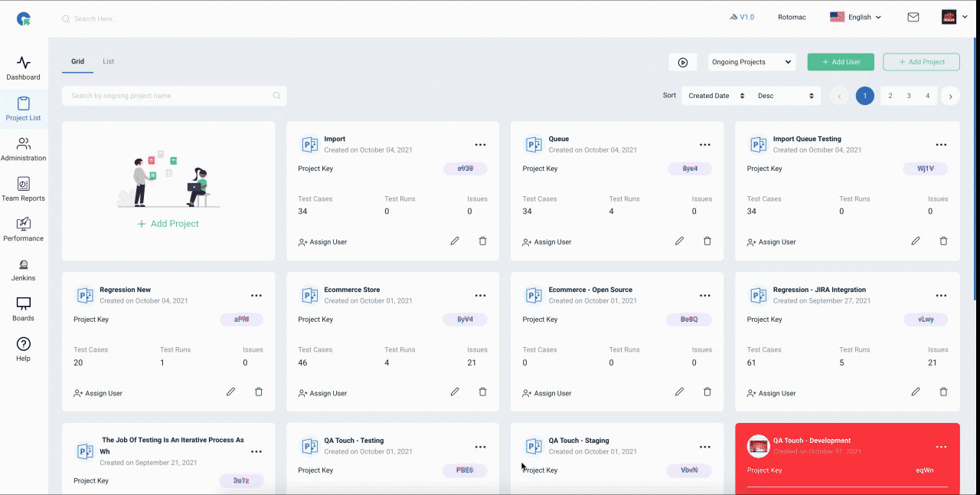Image resolution: width=980 pixels, height=495 pixels.
Task: Click Assign User on Regression New card
Action: coord(98,393)
